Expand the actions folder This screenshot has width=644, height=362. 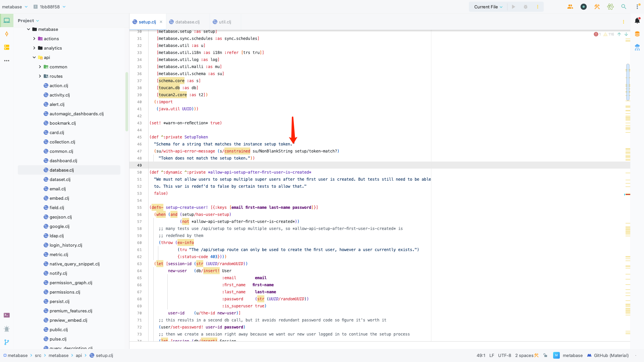[34, 39]
